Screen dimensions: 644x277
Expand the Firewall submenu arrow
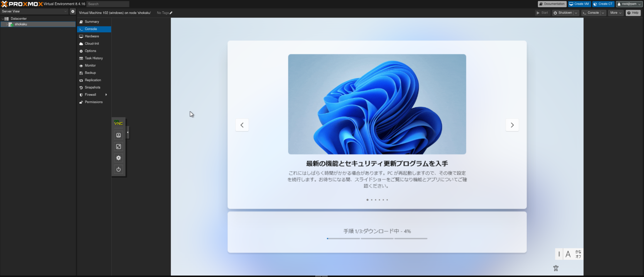106,95
